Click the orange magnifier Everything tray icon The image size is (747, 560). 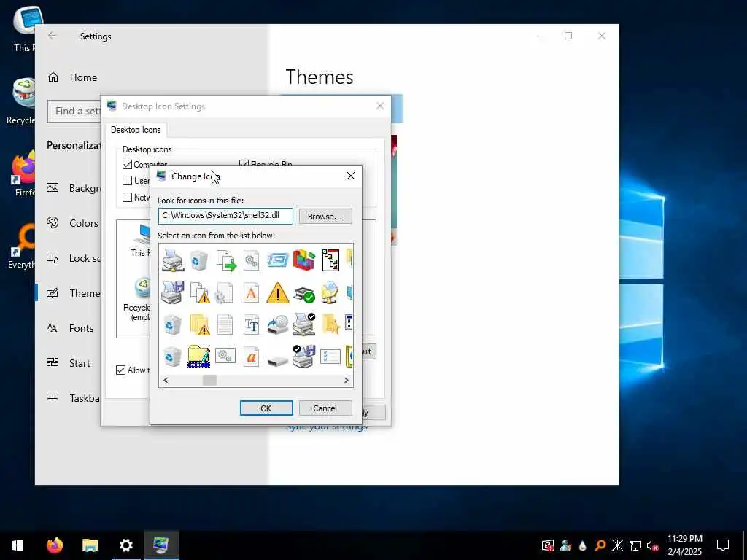pos(600,545)
